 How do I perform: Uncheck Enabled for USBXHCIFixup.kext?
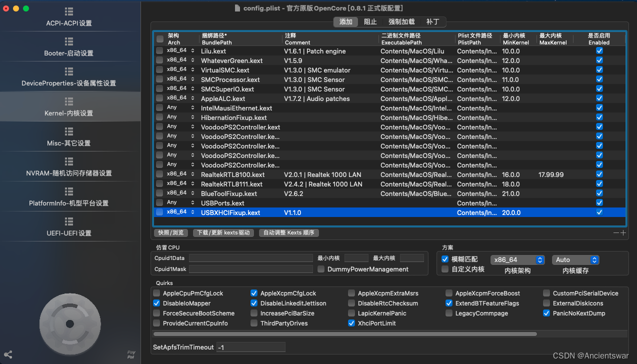[x=599, y=212]
